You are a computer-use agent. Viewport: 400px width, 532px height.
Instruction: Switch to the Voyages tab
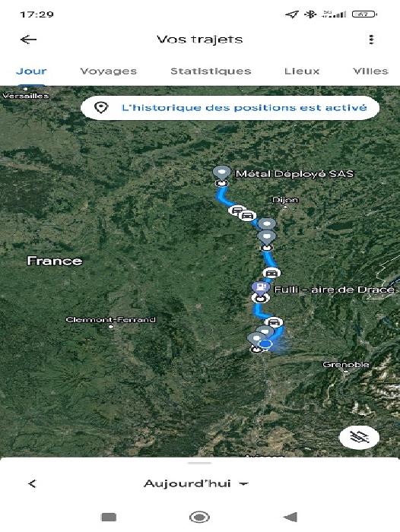click(x=108, y=71)
